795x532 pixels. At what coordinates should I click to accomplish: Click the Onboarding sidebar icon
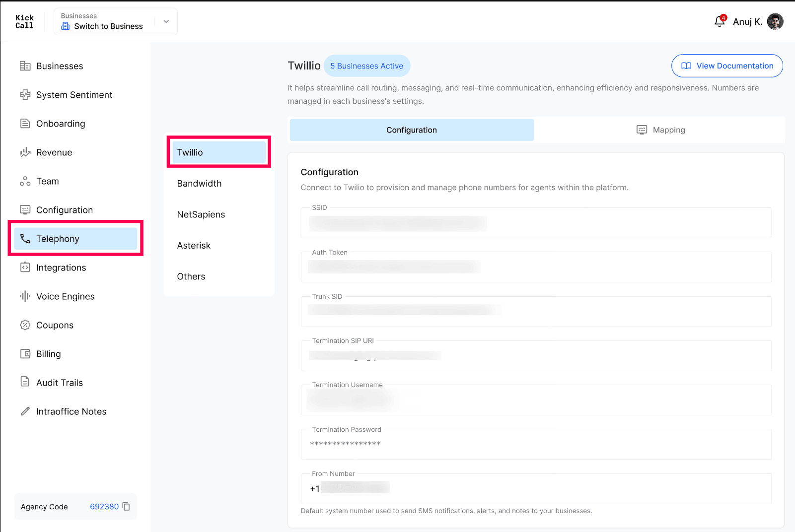point(25,124)
